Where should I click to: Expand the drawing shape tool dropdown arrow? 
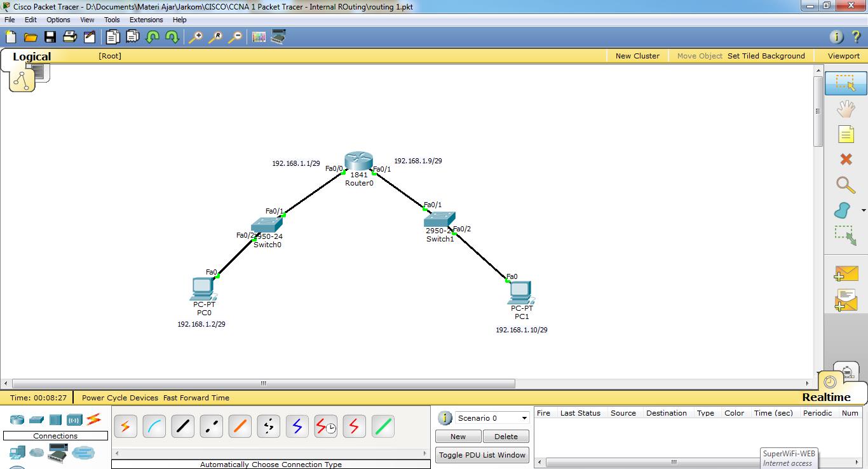click(x=863, y=210)
